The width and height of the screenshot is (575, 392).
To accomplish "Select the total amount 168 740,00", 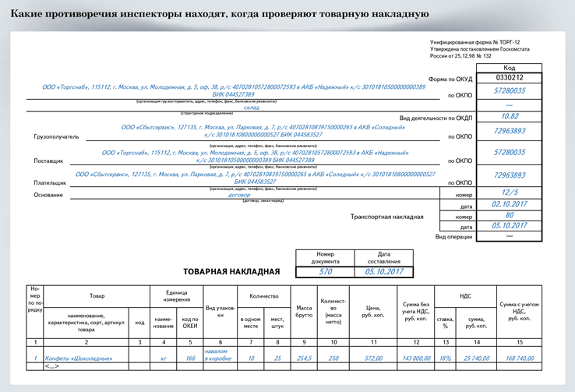I will [x=520, y=358].
